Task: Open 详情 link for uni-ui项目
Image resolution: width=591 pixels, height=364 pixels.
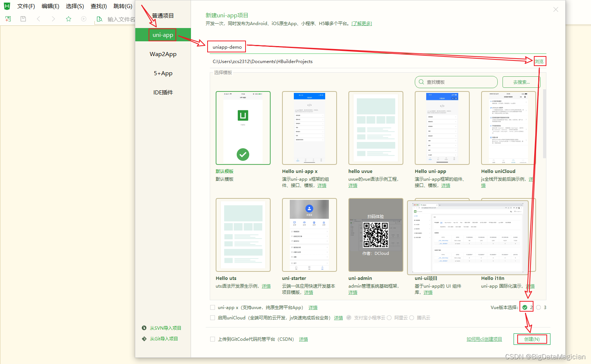Action: 428,292
